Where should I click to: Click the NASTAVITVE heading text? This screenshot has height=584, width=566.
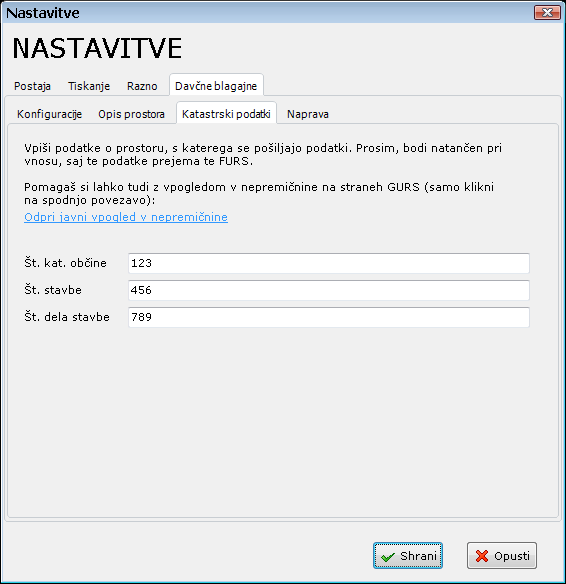click(97, 48)
